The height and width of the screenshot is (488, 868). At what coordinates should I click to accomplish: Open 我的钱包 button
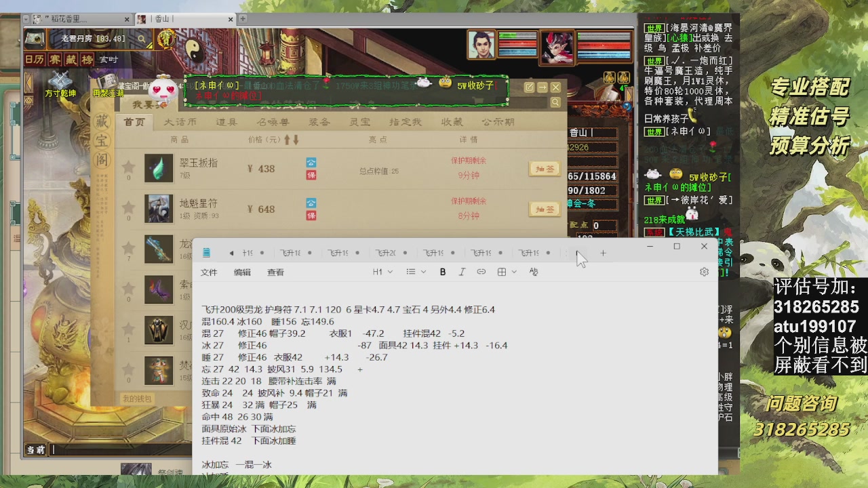coord(138,399)
